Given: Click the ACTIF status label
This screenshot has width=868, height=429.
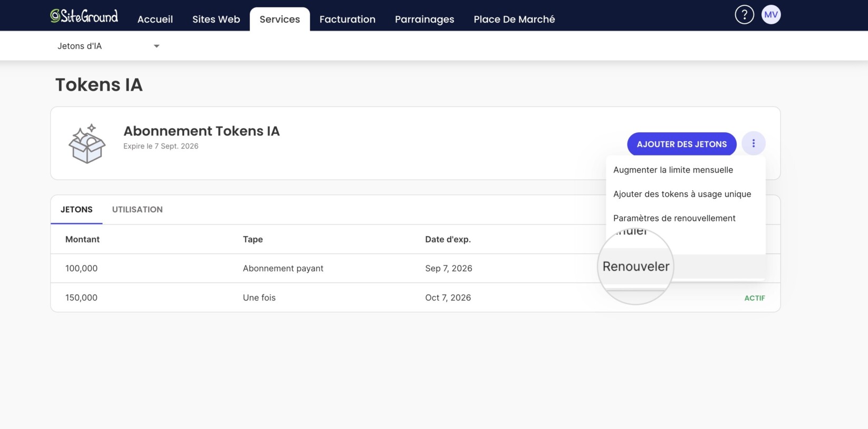Looking at the screenshot, I should point(754,298).
